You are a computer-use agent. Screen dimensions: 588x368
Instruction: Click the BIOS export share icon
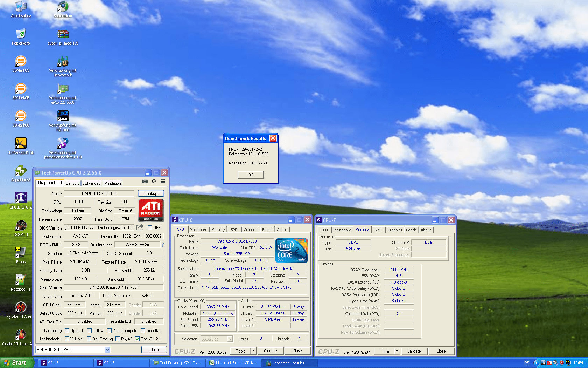point(140,227)
